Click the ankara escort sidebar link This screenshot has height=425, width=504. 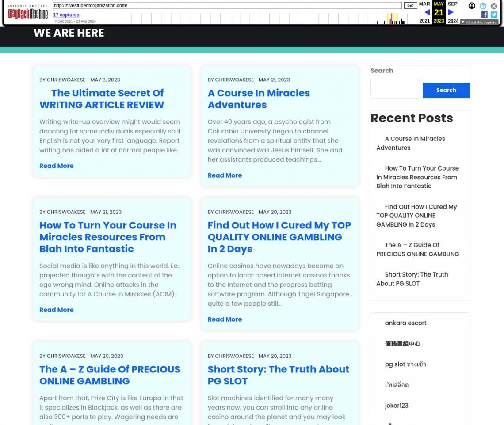pyautogui.click(x=405, y=323)
